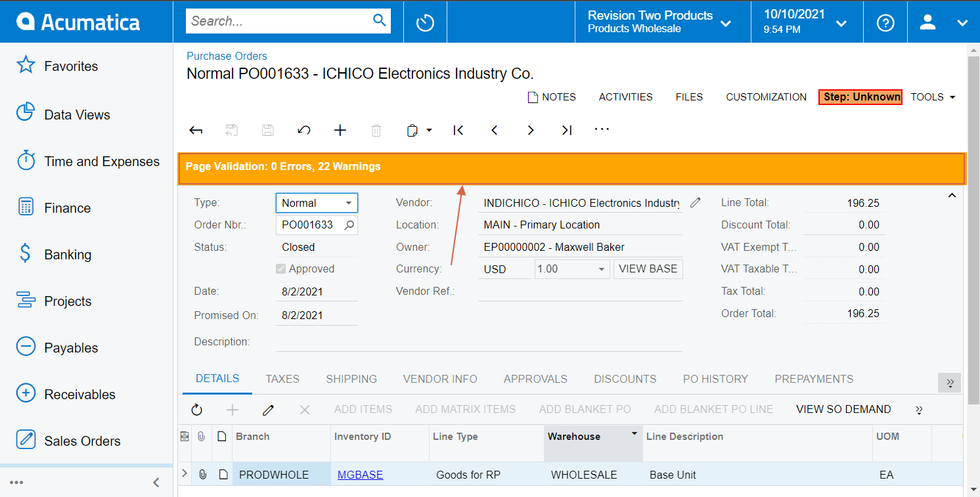This screenshot has width=980, height=497.
Task: Click the Delete trash icon
Action: point(376,130)
